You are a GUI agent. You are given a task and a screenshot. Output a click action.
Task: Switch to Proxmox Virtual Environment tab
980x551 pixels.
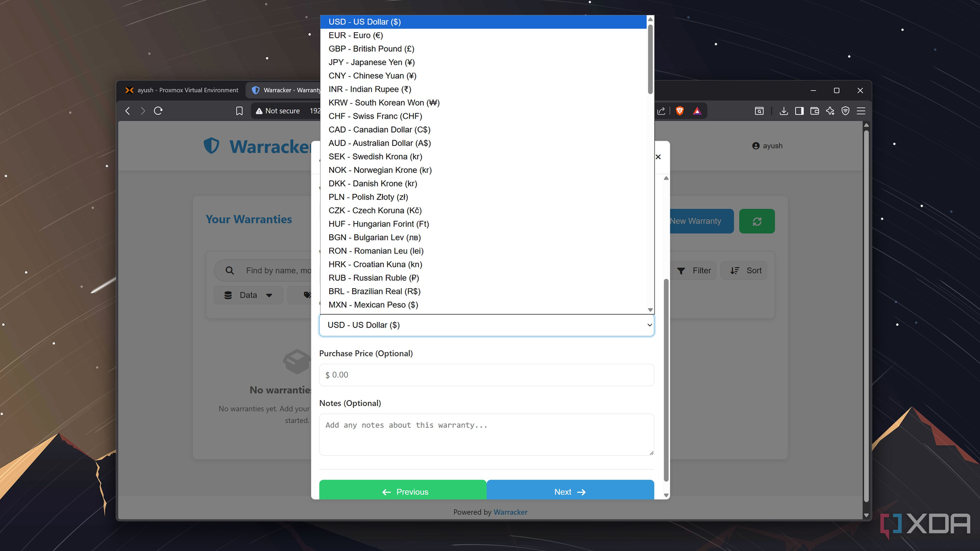[x=182, y=90]
